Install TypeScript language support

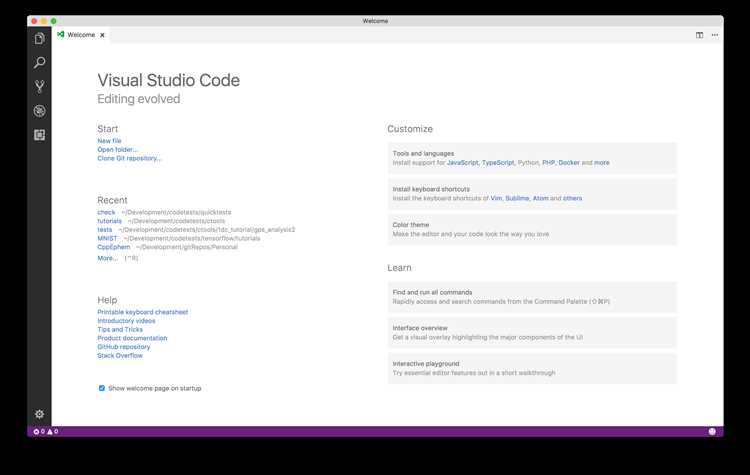tap(498, 163)
